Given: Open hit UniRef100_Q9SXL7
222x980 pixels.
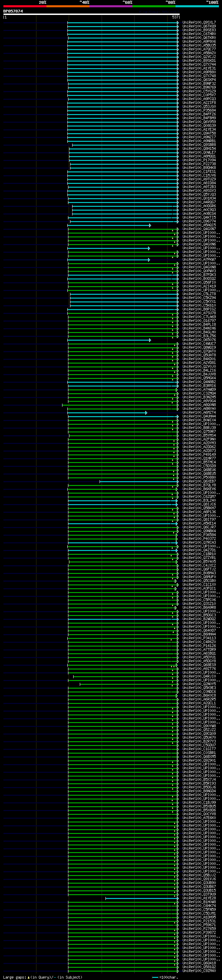Looking at the screenshot, I should (199, 23).
